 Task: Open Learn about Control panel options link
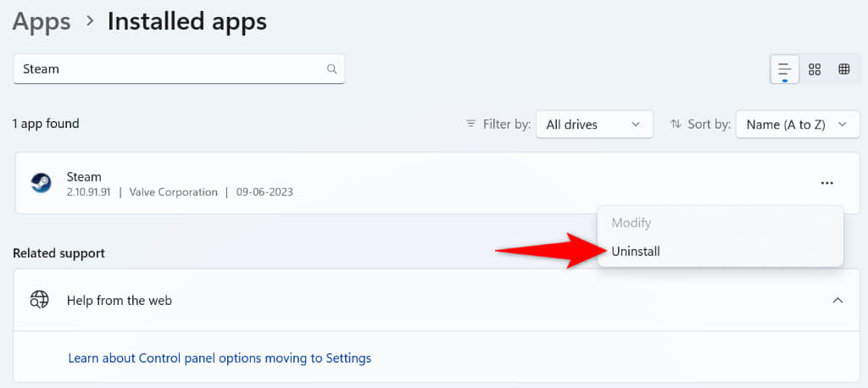coord(220,358)
